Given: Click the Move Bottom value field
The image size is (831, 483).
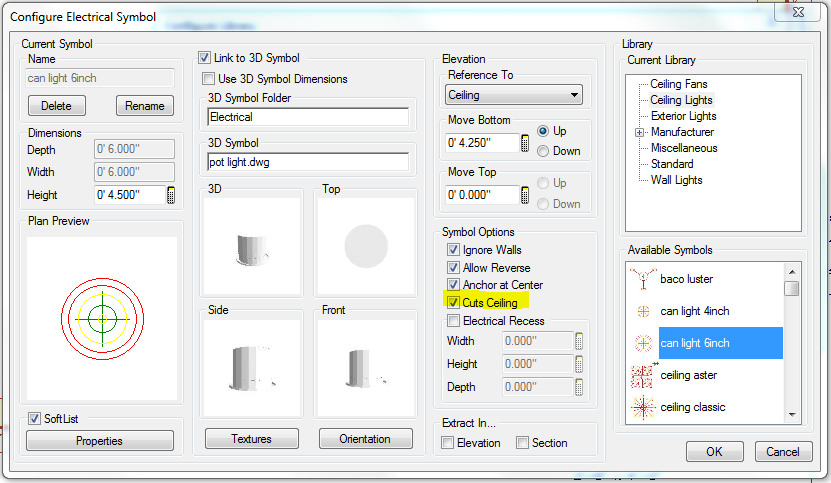Looking at the screenshot, I should [x=482, y=143].
